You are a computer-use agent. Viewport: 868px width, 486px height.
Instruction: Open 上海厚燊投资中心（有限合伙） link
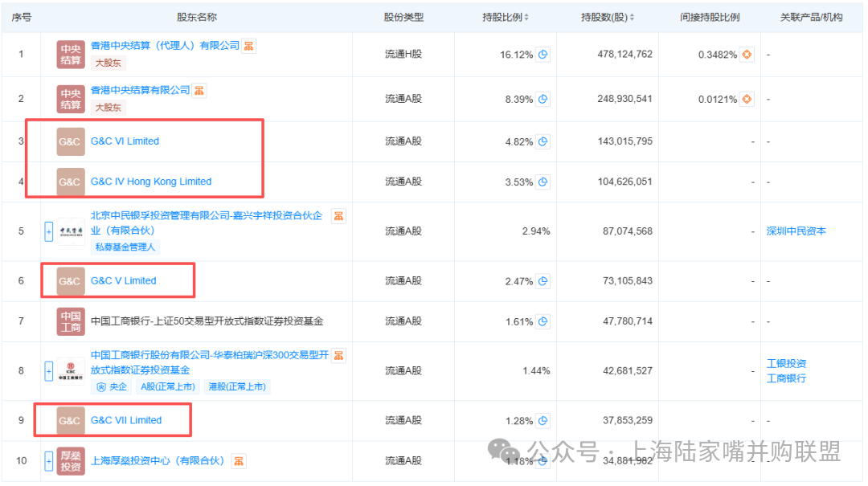click(x=158, y=460)
